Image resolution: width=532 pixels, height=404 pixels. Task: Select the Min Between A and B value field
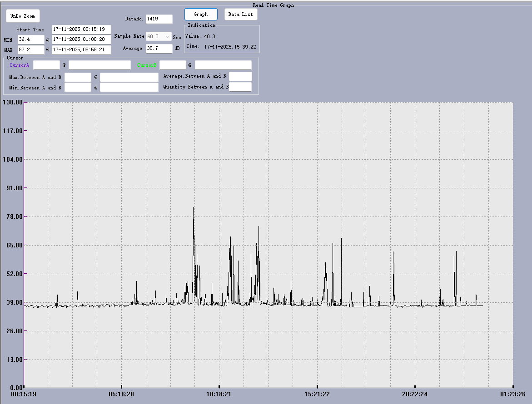(78, 88)
